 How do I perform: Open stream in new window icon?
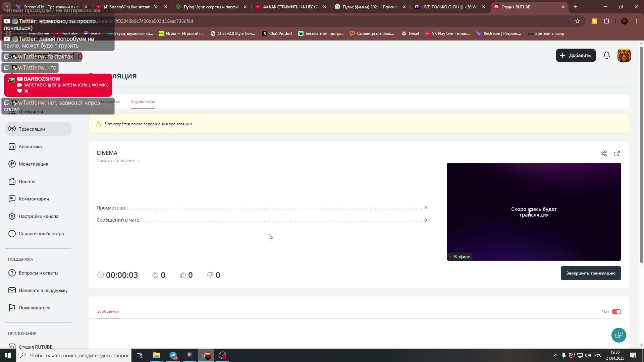617,154
